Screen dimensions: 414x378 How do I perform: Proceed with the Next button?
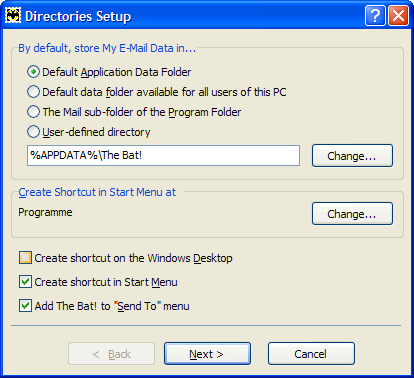click(x=207, y=354)
